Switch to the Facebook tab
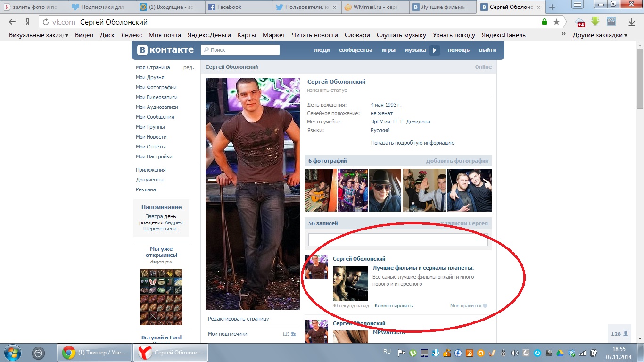 [x=238, y=7]
